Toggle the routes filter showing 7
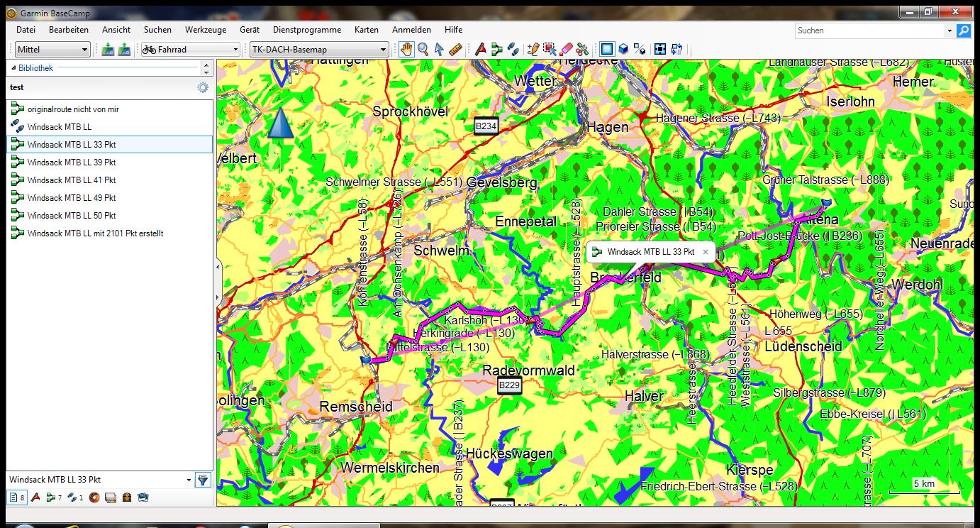 [54, 497]
